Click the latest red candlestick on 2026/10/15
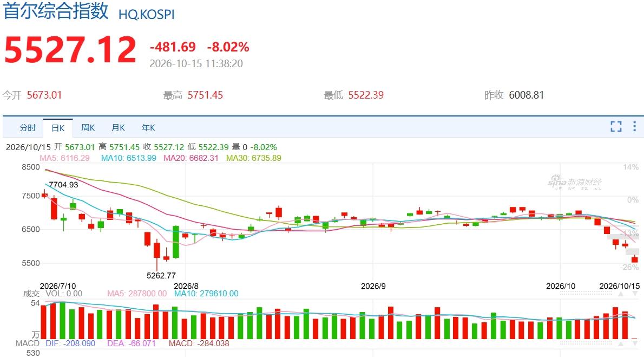Image resolution: width=644 pixels, height=357 pixels. tap(635, 259)
